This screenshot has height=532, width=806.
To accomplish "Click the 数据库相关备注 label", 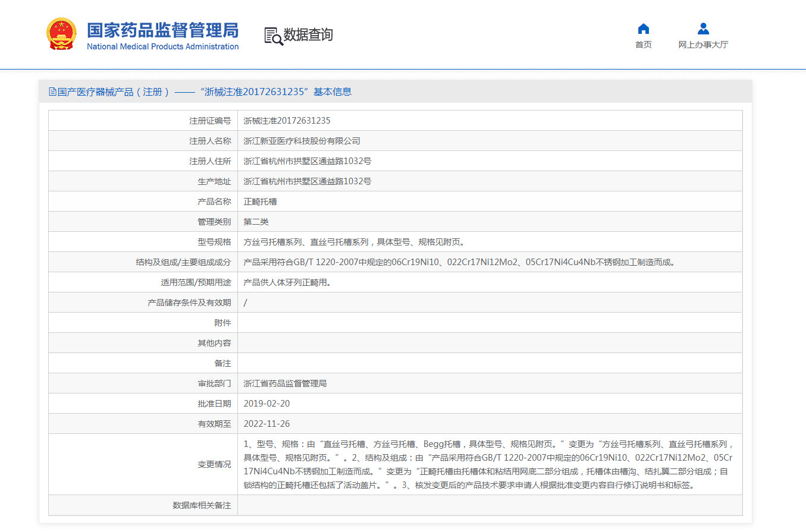I will (202, 505).
